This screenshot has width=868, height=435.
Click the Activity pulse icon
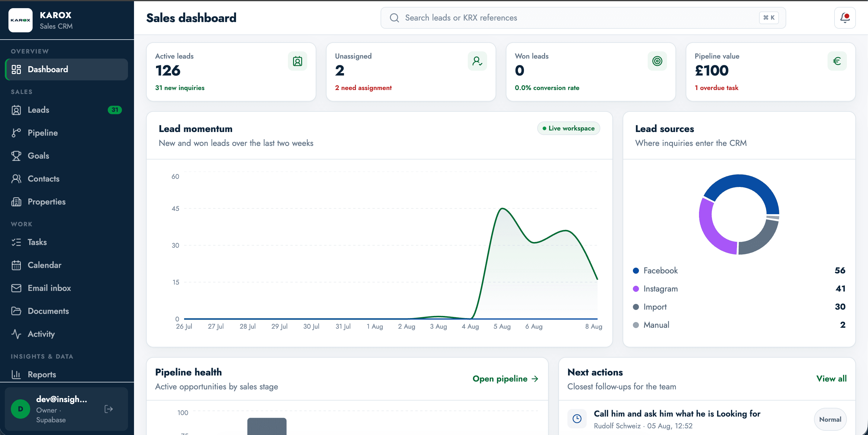point(16,334)
